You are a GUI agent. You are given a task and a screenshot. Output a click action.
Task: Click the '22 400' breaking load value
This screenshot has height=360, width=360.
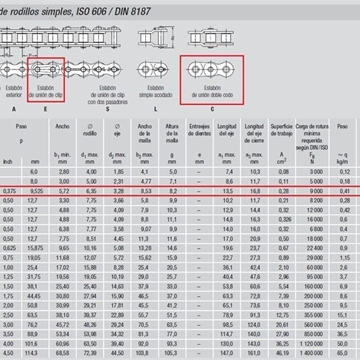coord(315,248)
